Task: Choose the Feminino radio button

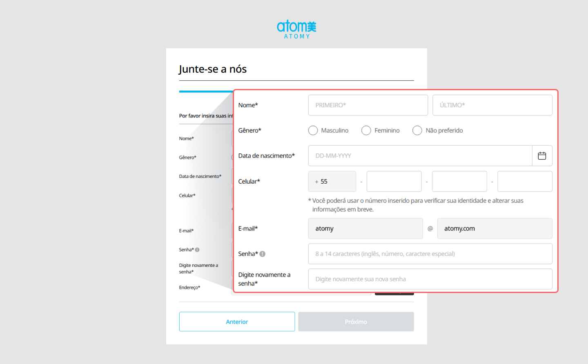Action: coord(366,131)
